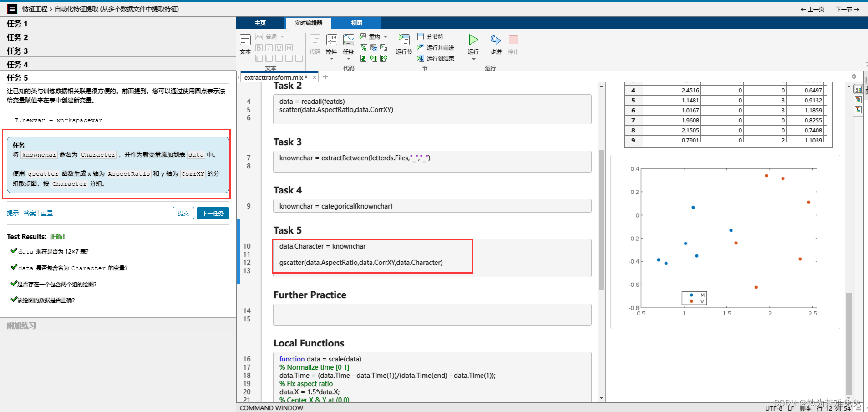Click the 重置 (Reset) link
This screenshot has height=412, width=868.
[x=47, y=213]
